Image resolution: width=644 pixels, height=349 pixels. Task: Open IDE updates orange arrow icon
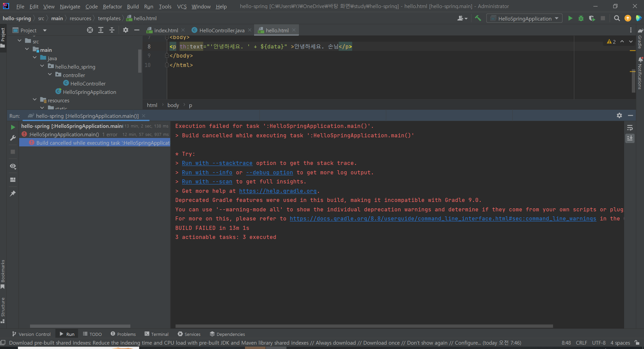click(627, 18)
